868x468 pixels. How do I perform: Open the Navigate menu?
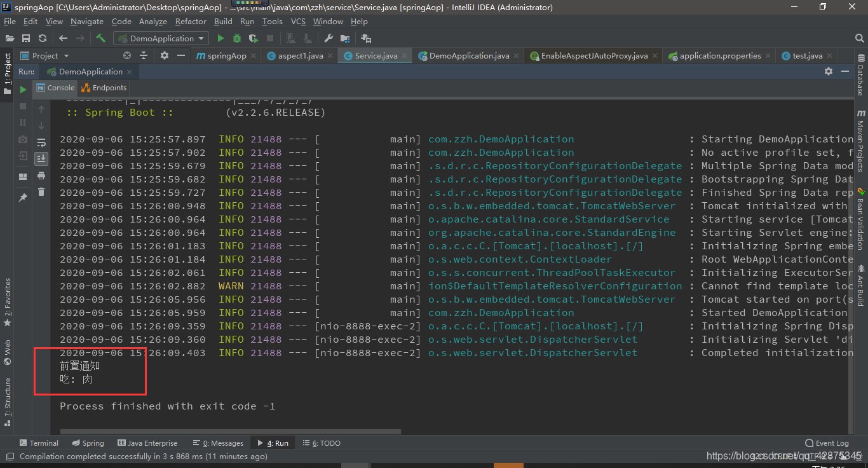pyautogui.click(x=87, y=21)
